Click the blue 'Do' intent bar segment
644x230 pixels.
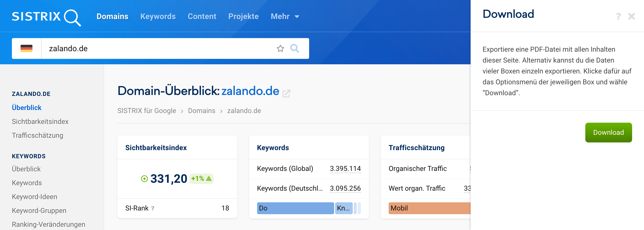(295, 208)
